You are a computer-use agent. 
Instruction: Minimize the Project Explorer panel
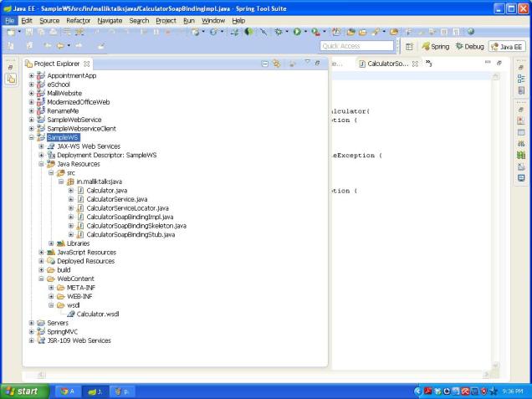[x=317, y=63]
